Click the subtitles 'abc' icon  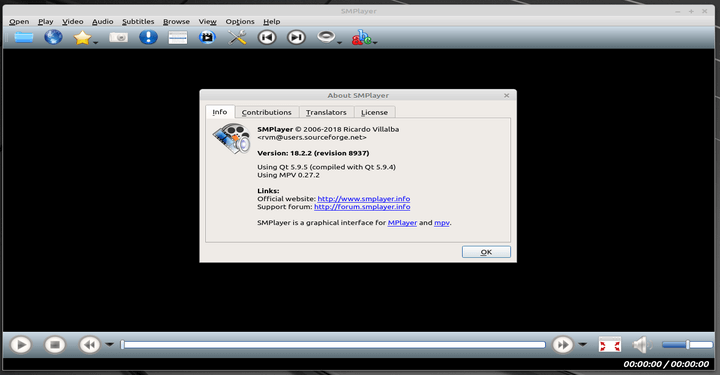tap(361, 37)
